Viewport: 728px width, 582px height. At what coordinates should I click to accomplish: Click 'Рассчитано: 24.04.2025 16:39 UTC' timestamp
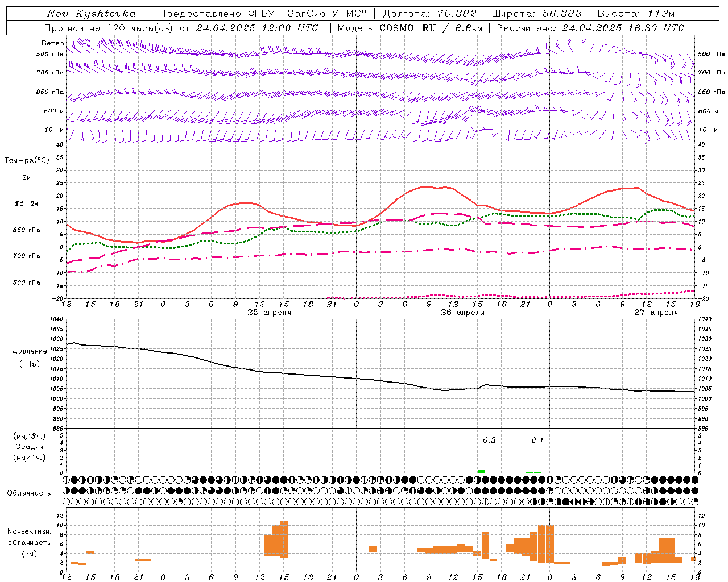[x=590, y=28]
